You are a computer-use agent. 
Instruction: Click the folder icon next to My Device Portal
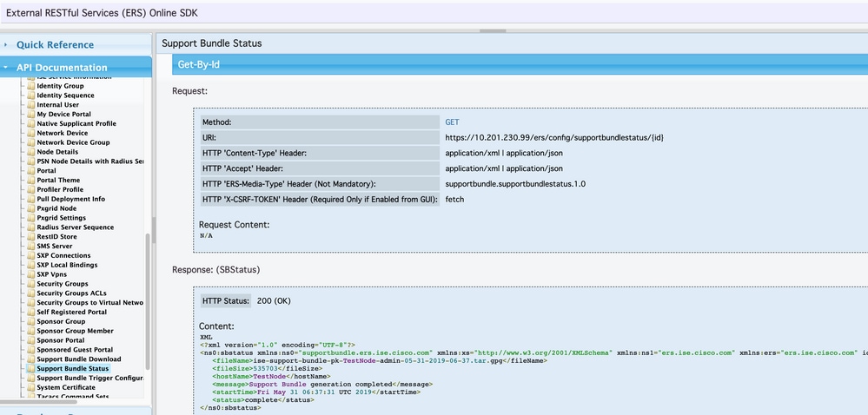pyautogui.click(x=31, y=114)
